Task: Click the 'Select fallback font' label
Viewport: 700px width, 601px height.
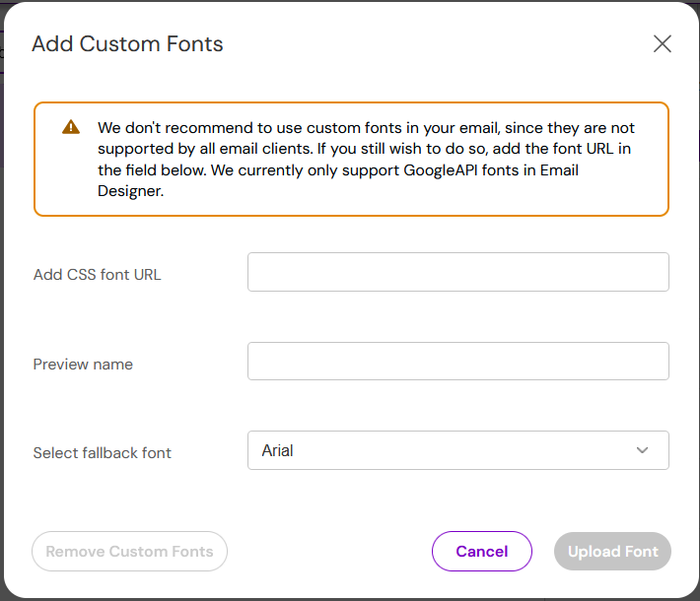Action: (103, 453)
